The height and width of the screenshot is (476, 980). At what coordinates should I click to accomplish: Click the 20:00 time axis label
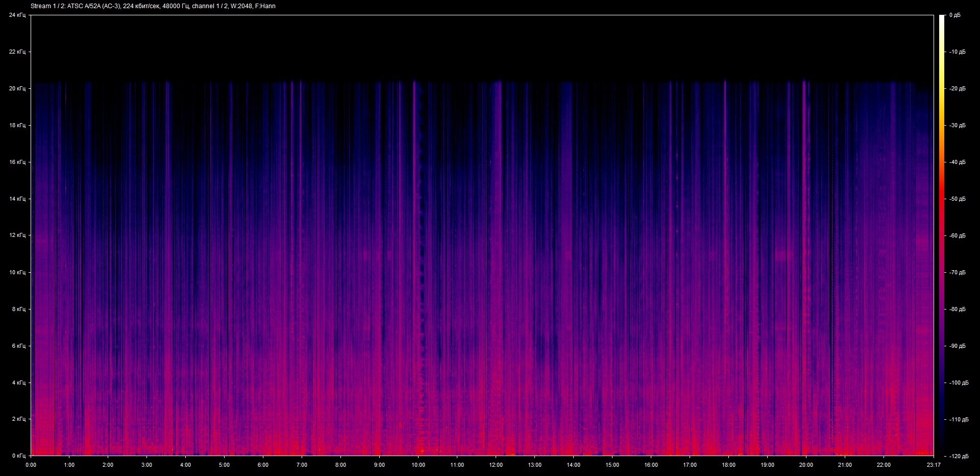point(806,465)
